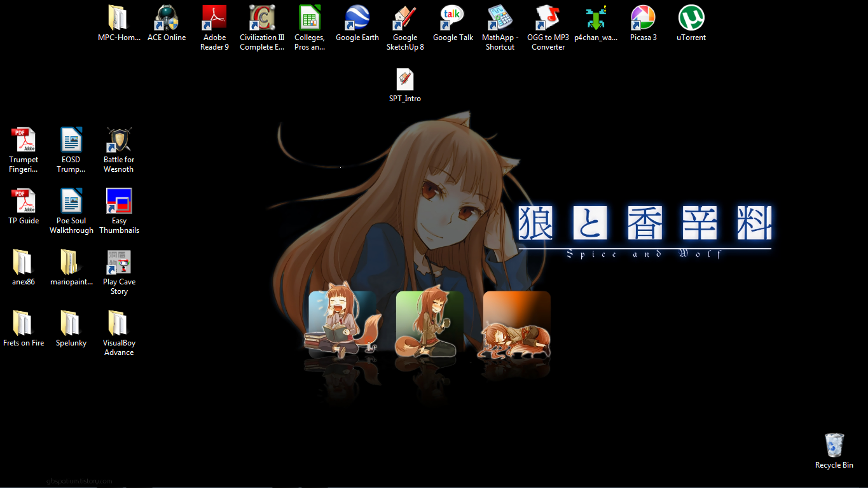Launch ACE Online shortcut
The height and width of the screenshot is (488, 868).
point(167,18)
